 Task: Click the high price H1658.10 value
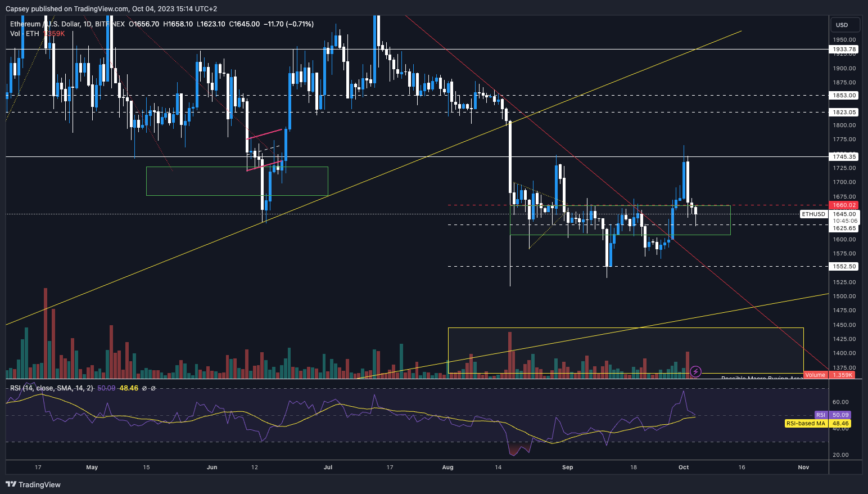(178, 24)
